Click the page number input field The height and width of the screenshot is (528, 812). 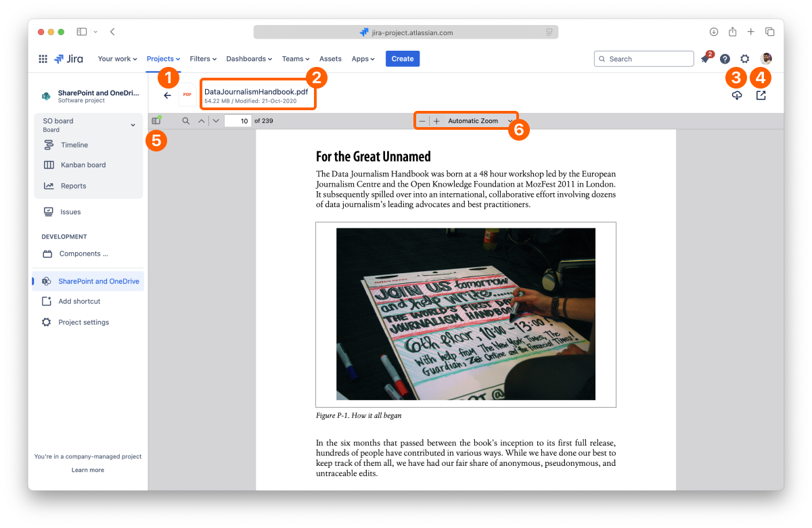238,121
